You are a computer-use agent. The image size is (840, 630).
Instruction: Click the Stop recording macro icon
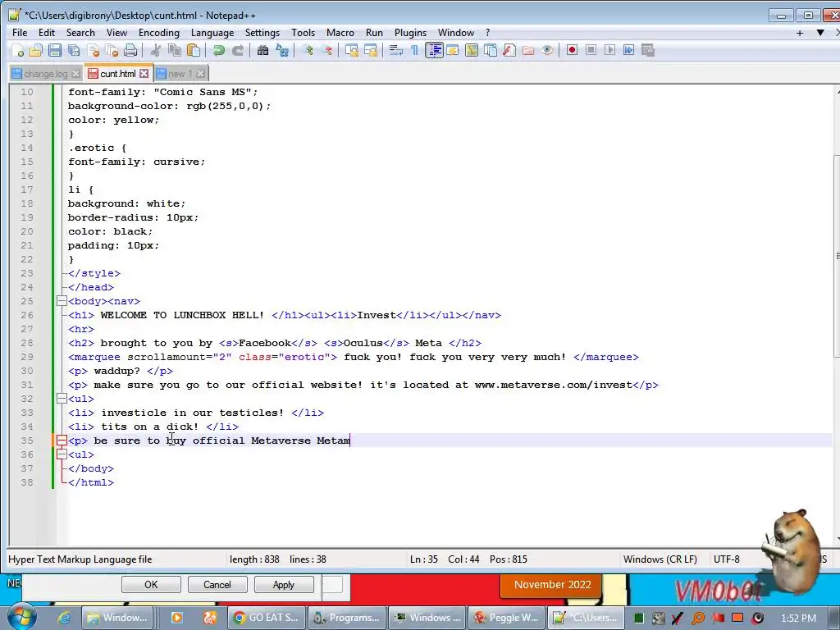tap(591, 50)
